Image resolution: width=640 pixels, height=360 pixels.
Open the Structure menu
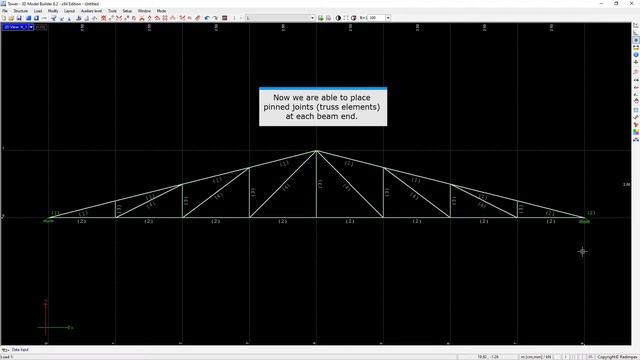coord(21,11)
